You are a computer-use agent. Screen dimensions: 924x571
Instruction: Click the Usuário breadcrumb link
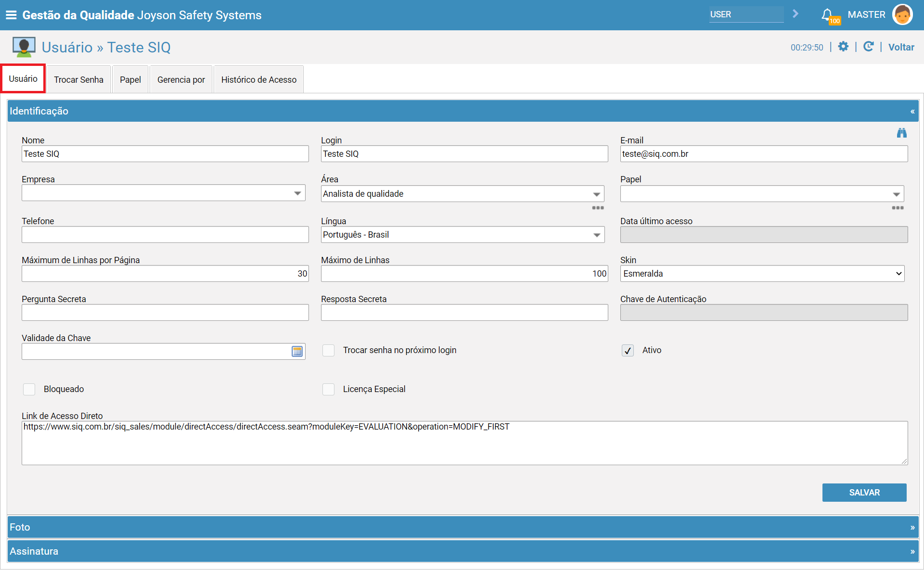click(x=67, y=47)
